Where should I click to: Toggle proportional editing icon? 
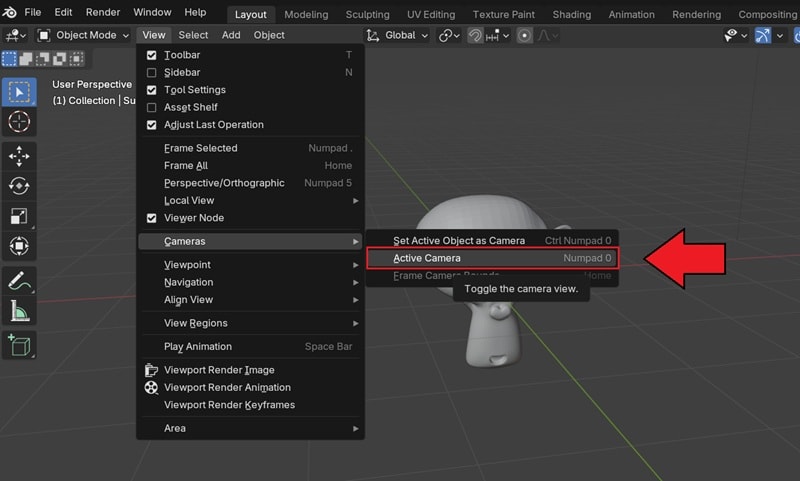524,36
